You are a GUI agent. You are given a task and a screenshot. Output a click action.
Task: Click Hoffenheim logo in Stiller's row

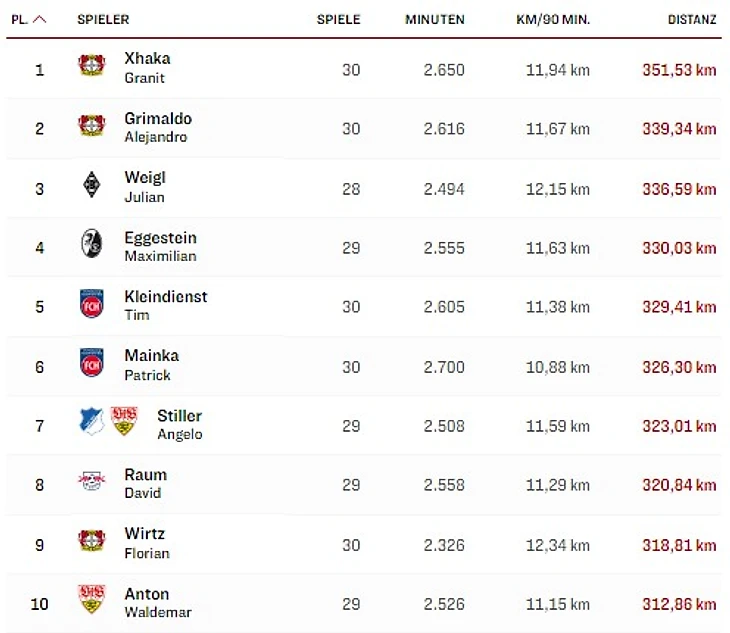[x=91, y=422]
